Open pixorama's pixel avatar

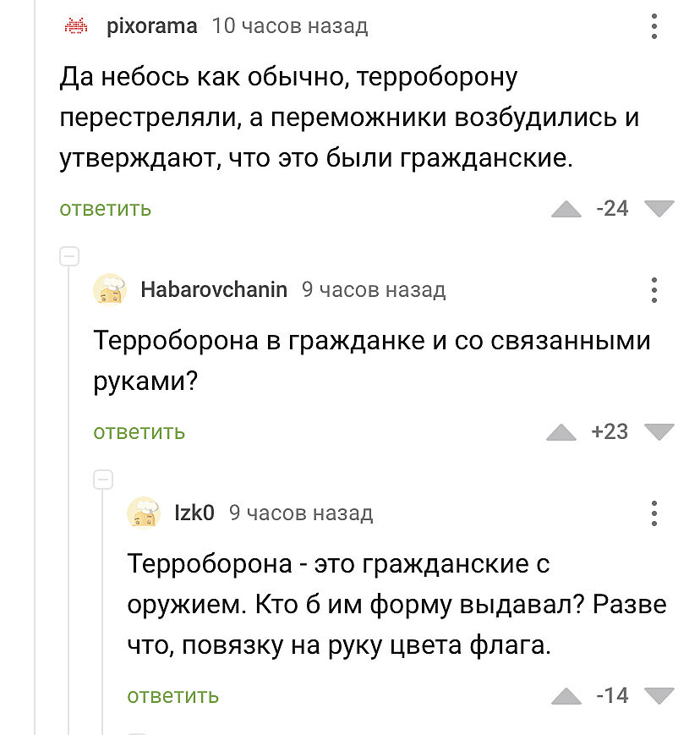77,26
